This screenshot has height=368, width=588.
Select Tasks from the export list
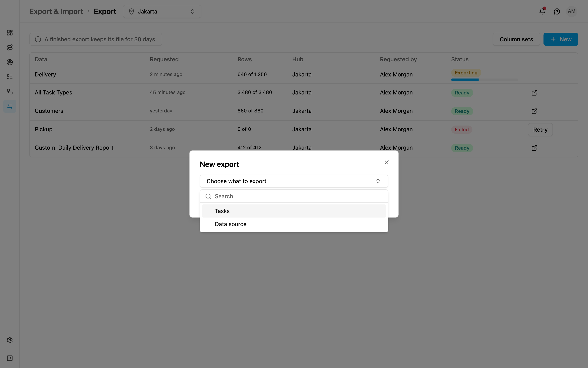pyautogui.click(x=294, y=211)
